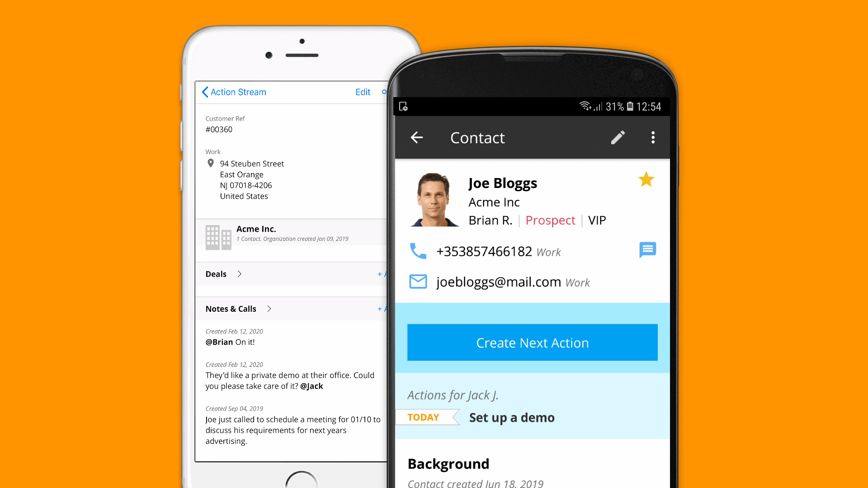
Task: Click Create Next Action button
Action: click(533, 342)
